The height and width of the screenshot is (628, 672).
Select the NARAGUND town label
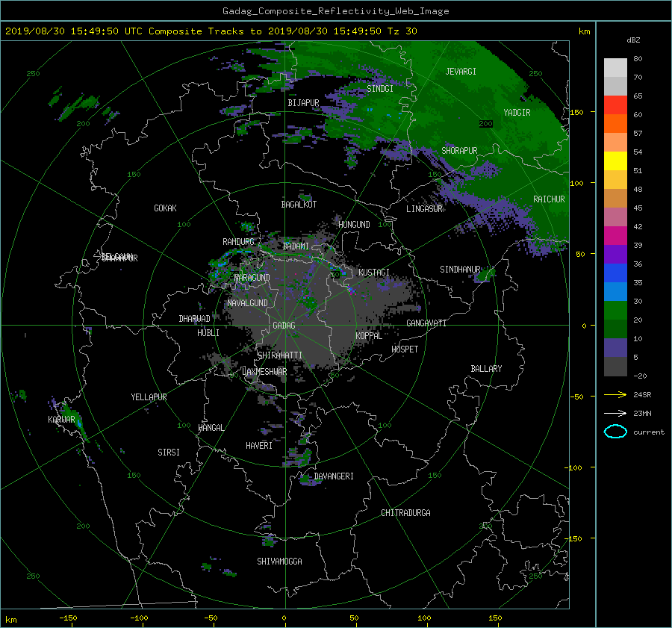(x=252, y=278)
